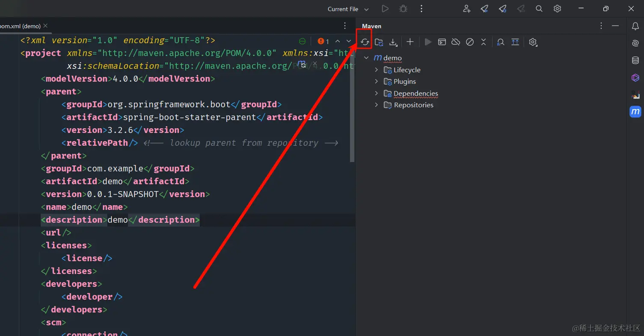Toggle Maven offline mode cloud icon
The image size is (644, 336).
pyautogui.click(x=456, y=42)
